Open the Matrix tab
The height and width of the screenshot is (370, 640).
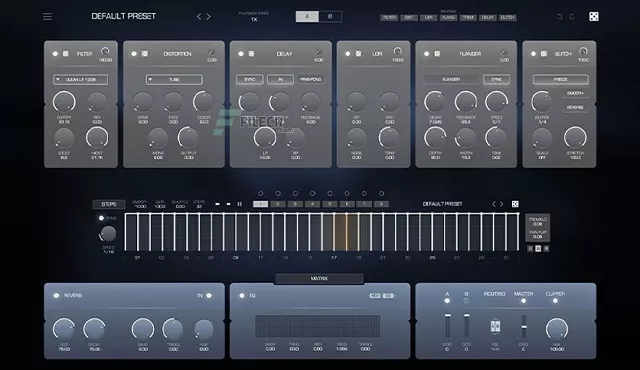pyautogui.click(x=319, y=279)
